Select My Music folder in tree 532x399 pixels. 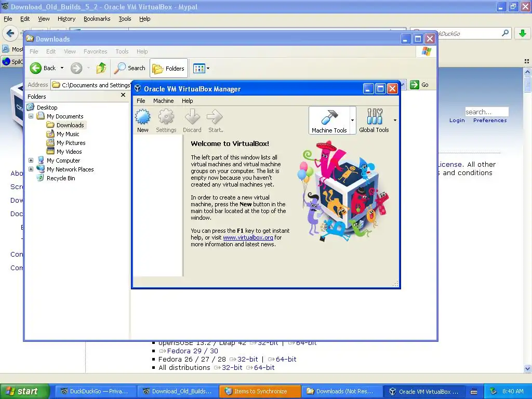tap(68, 134)
